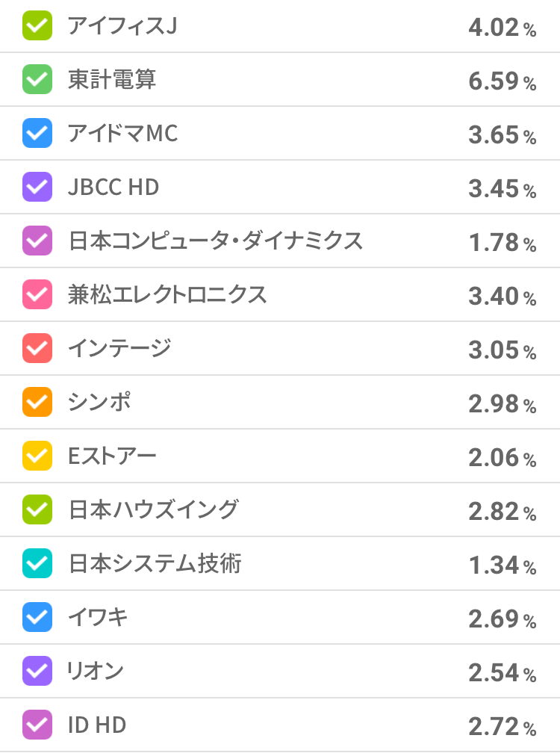Toggle the インテージ checkbox
Viewport: 560px width, 753px height.
point(37,349)
